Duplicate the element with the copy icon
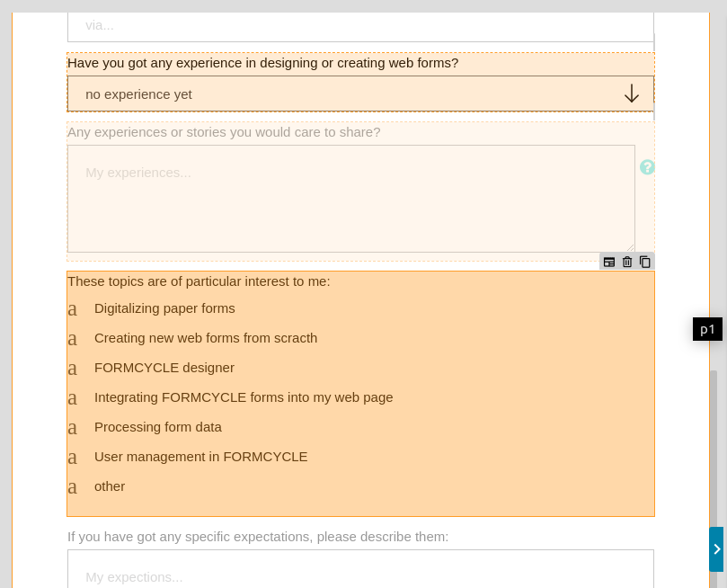The image size is (727, 588). tap(644, 262)
